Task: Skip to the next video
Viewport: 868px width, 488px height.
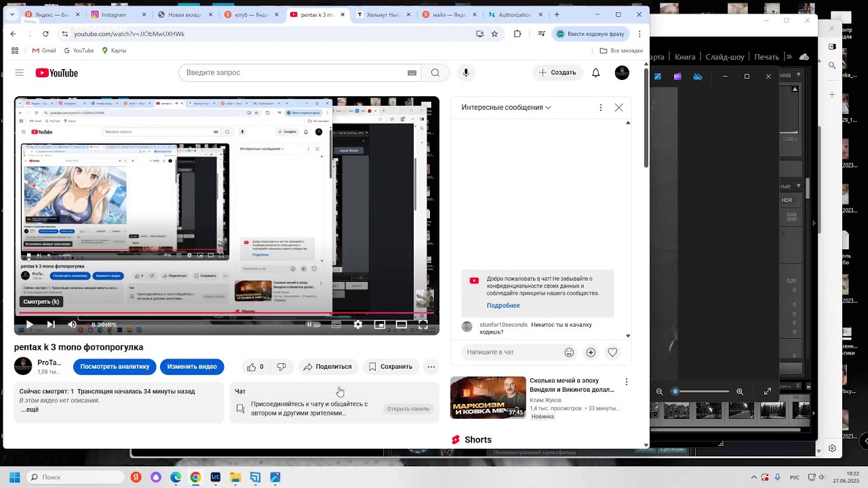Action: (51, 325)
